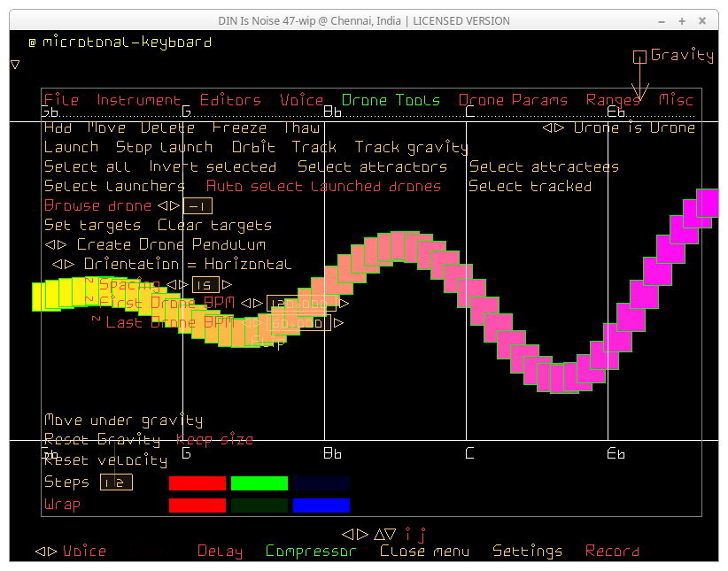Click the up triangle arrow above bottom bar
728x571 pixels.
[x=379, y=534]
